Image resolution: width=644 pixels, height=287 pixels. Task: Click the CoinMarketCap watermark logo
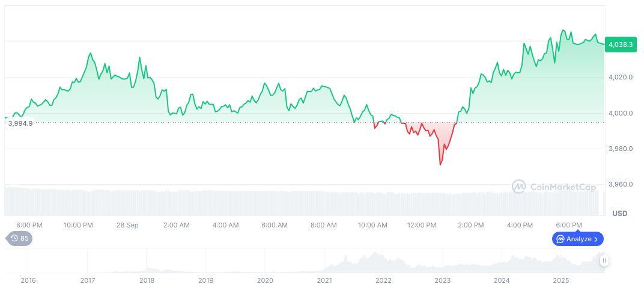(x=554, y=187)
